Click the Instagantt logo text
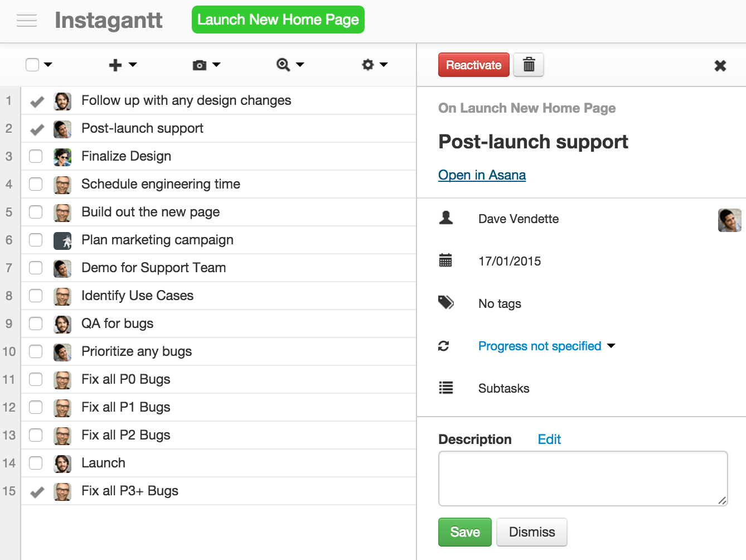Screen dimensions: 746x560 (109, 21)
